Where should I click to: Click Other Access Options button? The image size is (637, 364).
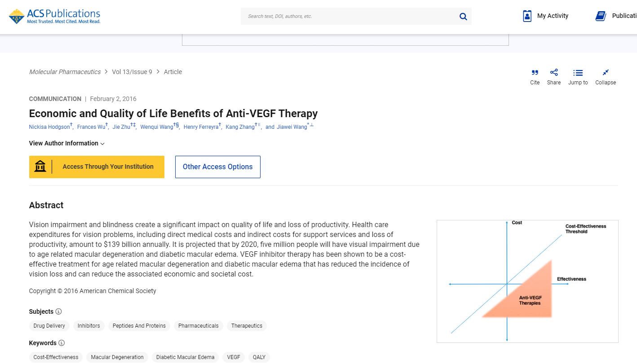[218, 167]
